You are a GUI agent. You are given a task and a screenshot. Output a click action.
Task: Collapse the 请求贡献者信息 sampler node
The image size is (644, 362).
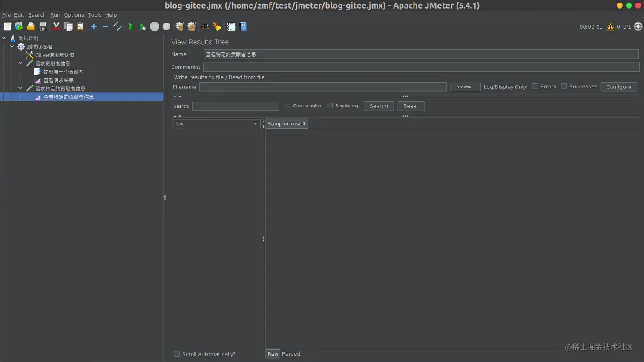20,63
